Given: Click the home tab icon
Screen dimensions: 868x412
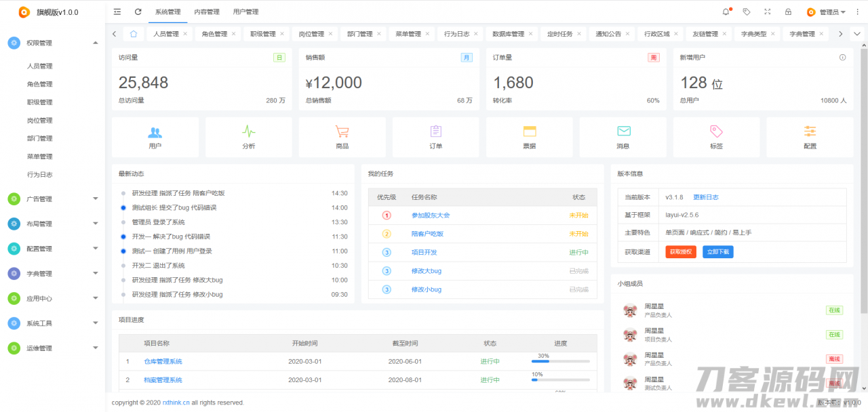Looking at the screenshot, I should (134, 34).
